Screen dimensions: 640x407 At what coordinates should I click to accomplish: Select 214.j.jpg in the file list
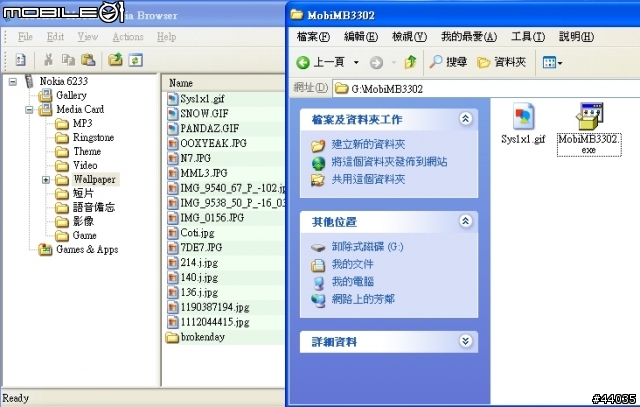pos(199,262)
